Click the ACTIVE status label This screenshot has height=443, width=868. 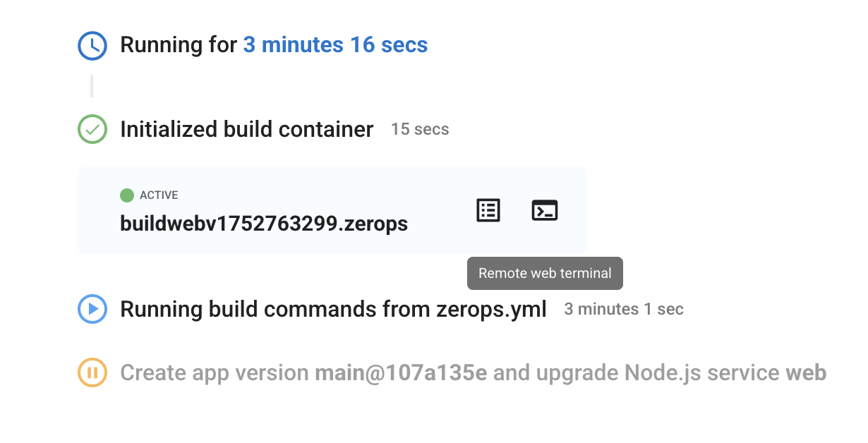pyautogui.click(x=159, y=195)
